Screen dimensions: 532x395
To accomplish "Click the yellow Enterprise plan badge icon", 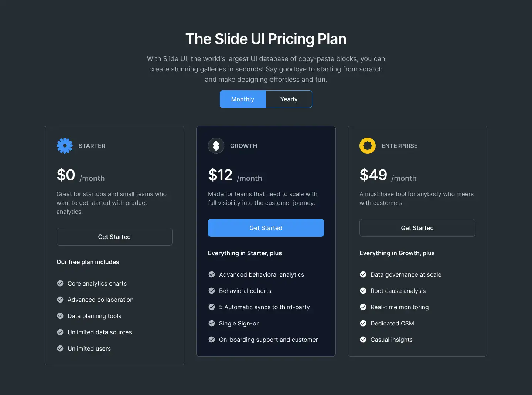I will [x=368, y=146].
